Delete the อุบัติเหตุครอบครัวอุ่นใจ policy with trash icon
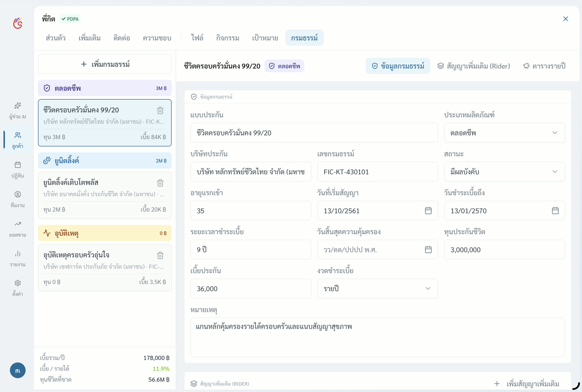Viewport: 582px width, 392px height. (160, 255)
